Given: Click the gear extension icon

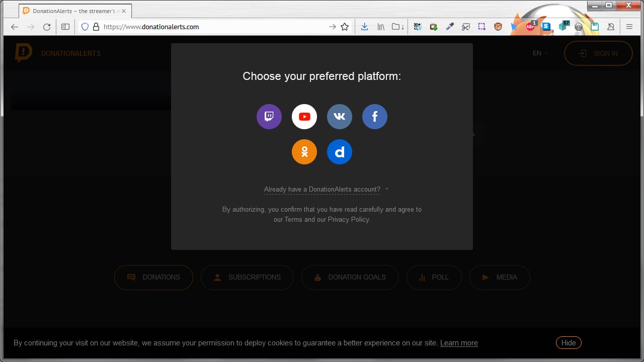Looking at the screenshot, I should click(x=579, y=27).
